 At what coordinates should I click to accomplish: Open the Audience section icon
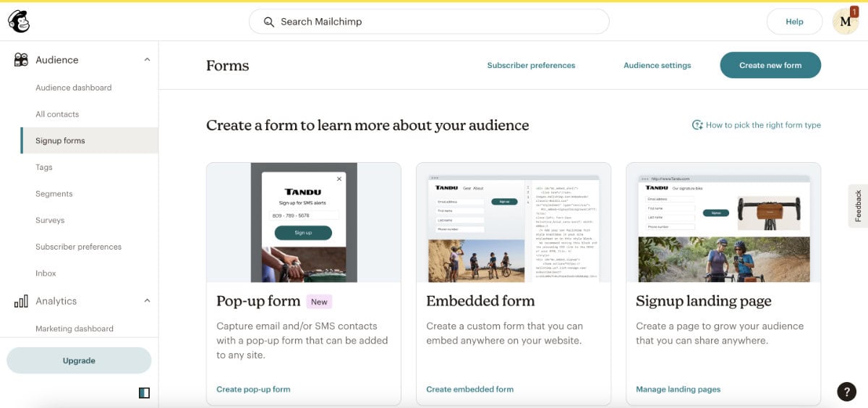click(x=21, y=60)
